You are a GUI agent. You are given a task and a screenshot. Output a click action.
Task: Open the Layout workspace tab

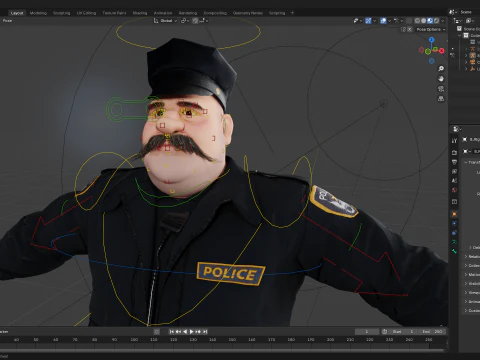(17, 13)
